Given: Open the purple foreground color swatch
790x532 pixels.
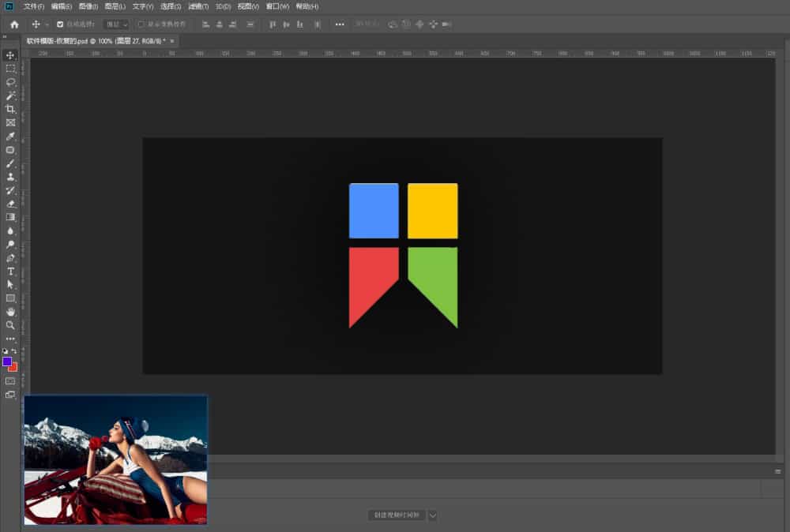Looking at the screenshot, I should tap(7, 362).
